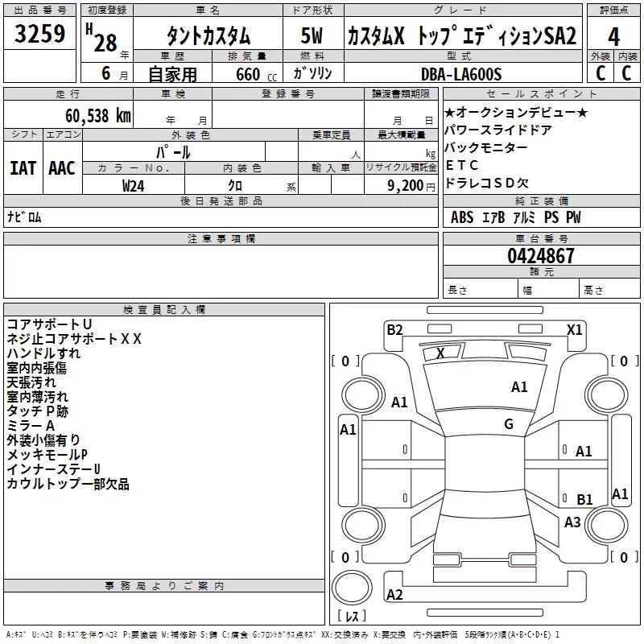644x644 pixels.
Task: Click the B1 damage marker on diagram
Action: tap(584, 500)
